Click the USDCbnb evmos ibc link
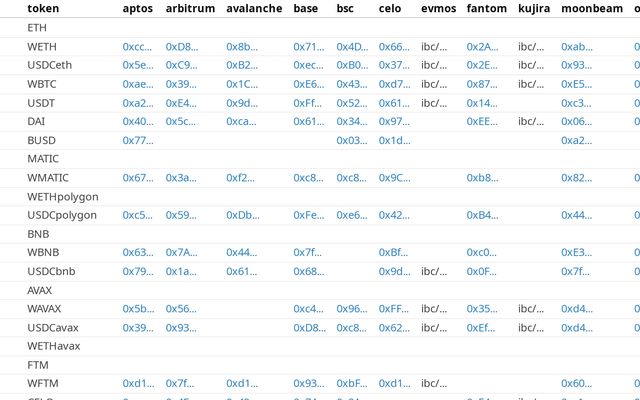Image resolution: width=640 pixels, height=400 pixels. pos(436,271)
